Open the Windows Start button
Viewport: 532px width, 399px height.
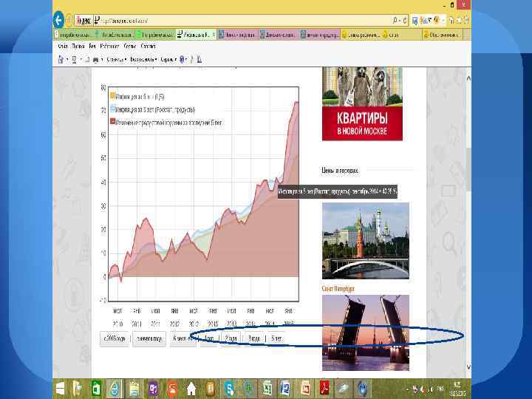[61, 389]
